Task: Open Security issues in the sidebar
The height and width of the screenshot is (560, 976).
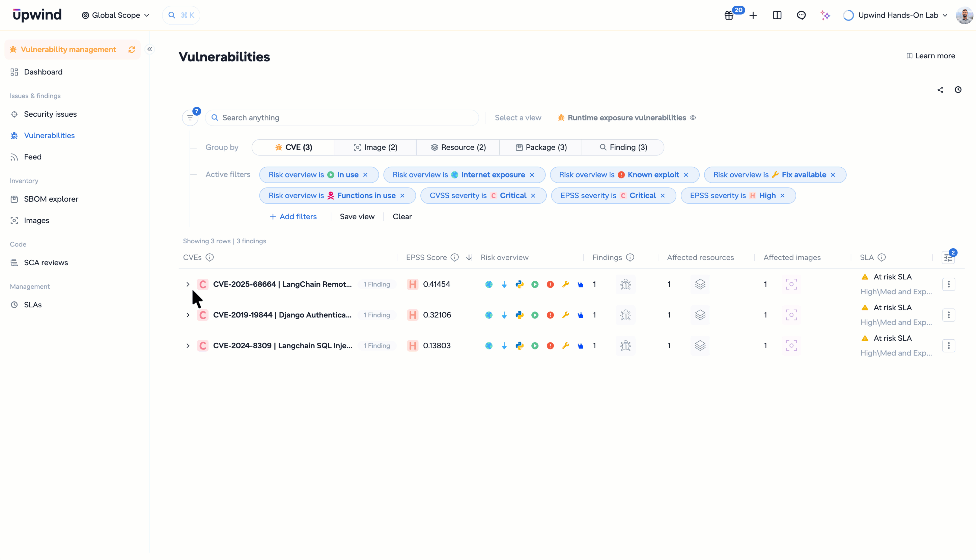Action: click(x=50, y=114)
